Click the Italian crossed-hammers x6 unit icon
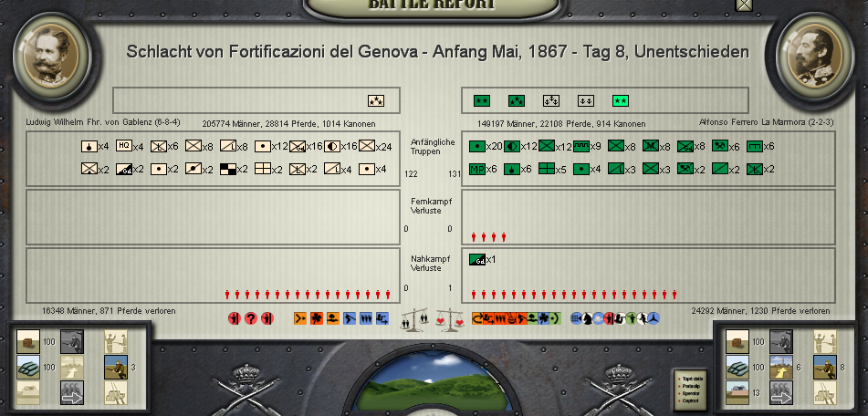The width and height of the screenshot is (868, 416). pos(719,146)
